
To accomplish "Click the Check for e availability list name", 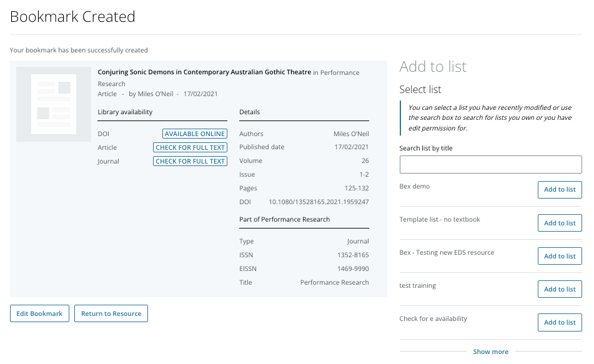I will tap(433, 319).
